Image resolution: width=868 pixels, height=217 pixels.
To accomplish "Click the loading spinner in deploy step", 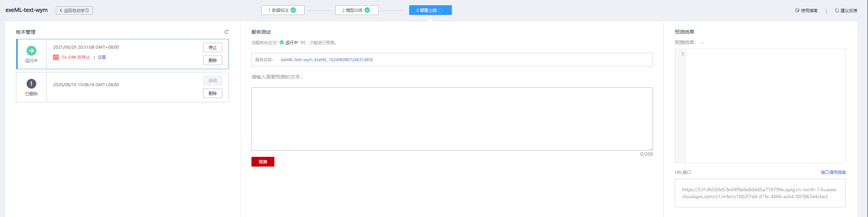I will point(441,10).
